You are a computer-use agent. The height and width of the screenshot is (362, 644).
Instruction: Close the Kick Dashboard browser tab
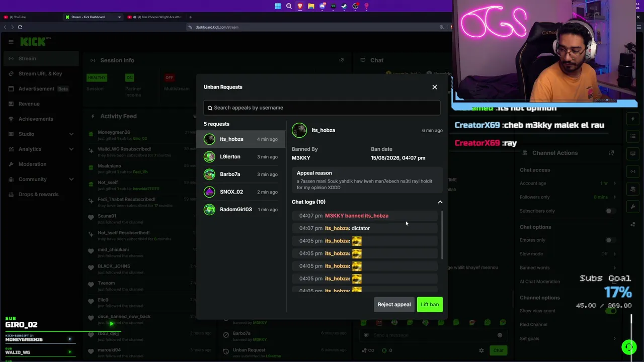pos(119,17)
